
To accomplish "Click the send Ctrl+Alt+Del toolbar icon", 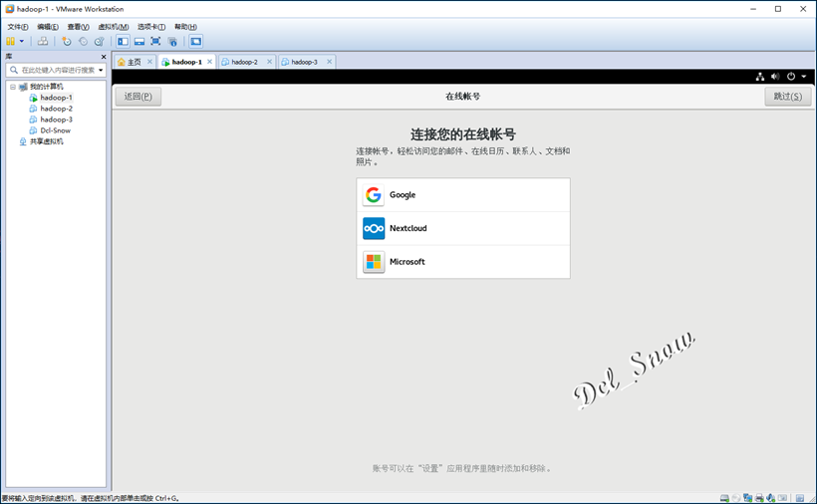I will pos(43,41).
